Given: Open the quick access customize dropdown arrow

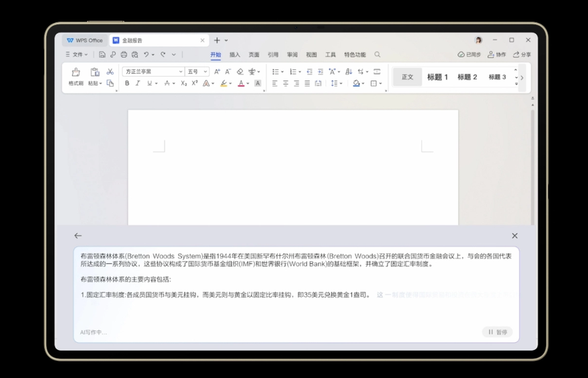Looking at the screenshot, I should tap(174, 55).
